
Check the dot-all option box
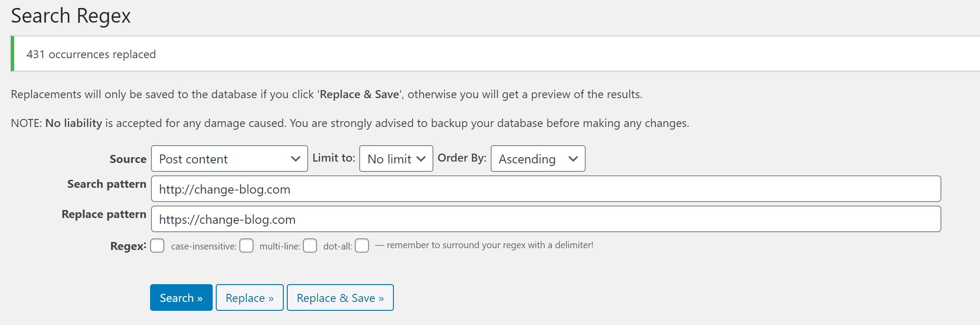(x=362, y=246)
